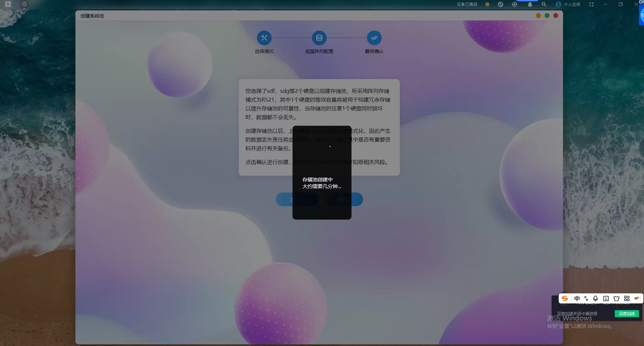Click the 磁盘阵列配置 database step icon

319,38
